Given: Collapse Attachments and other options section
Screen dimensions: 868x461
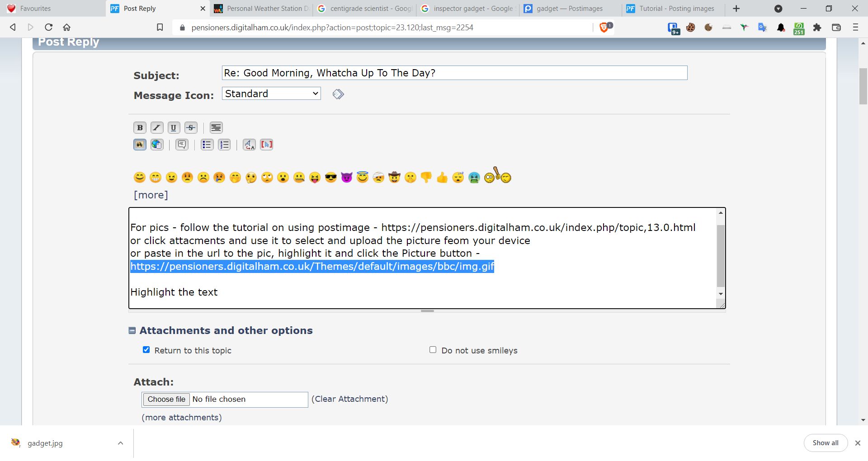Looking at the screenshot, I should click(x=132, y=331).
